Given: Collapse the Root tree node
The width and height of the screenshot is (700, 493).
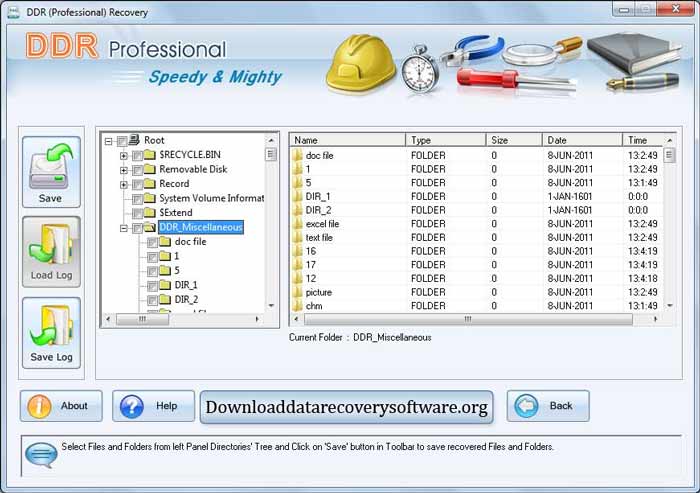Looking at the screenshot, I should [x=108, y=142].
